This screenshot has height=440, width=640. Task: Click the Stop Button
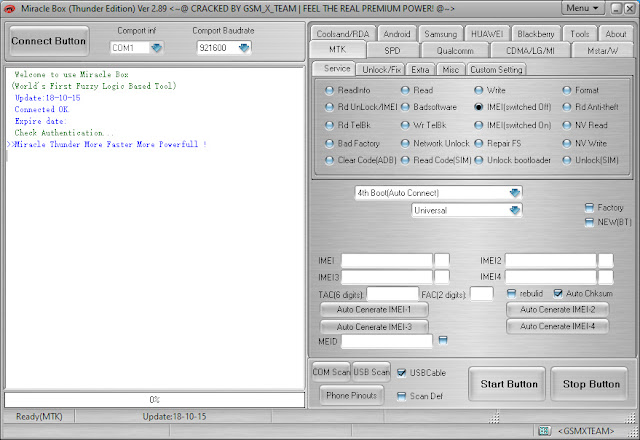[x=591, y=384]
